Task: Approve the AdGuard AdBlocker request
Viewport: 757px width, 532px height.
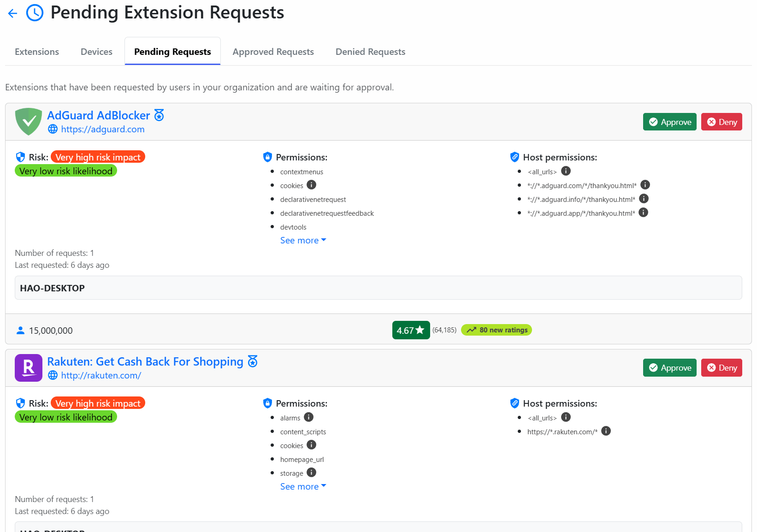Action: click(x=669, y=122)
